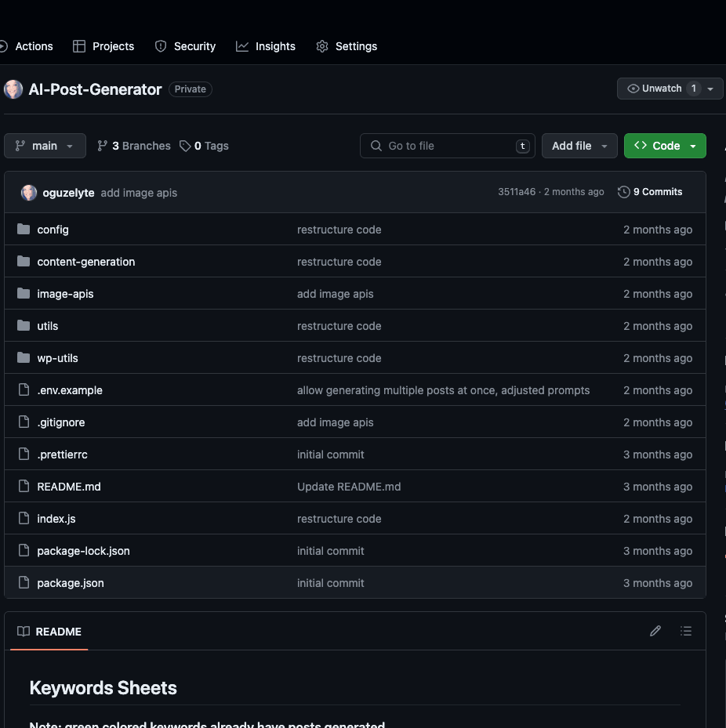726x728 pixels.
Task: Focus the Go to file search field
Action: (448, 146)
